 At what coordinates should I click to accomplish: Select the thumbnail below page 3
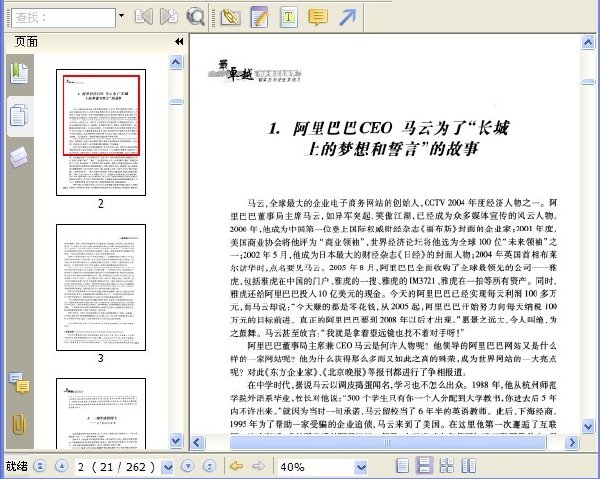pos(101,414)
